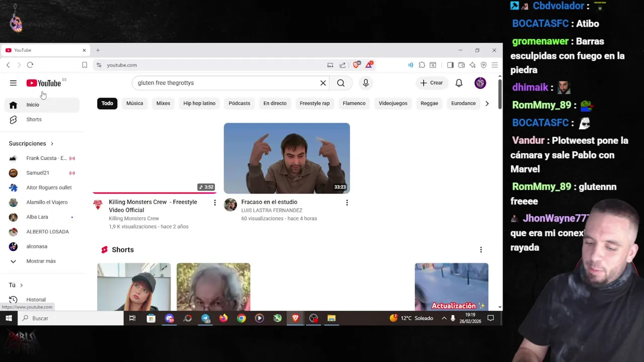Open the browser main menu
Image resolution: width=644 pixels, height=362 pixels.
coord(495,65)
